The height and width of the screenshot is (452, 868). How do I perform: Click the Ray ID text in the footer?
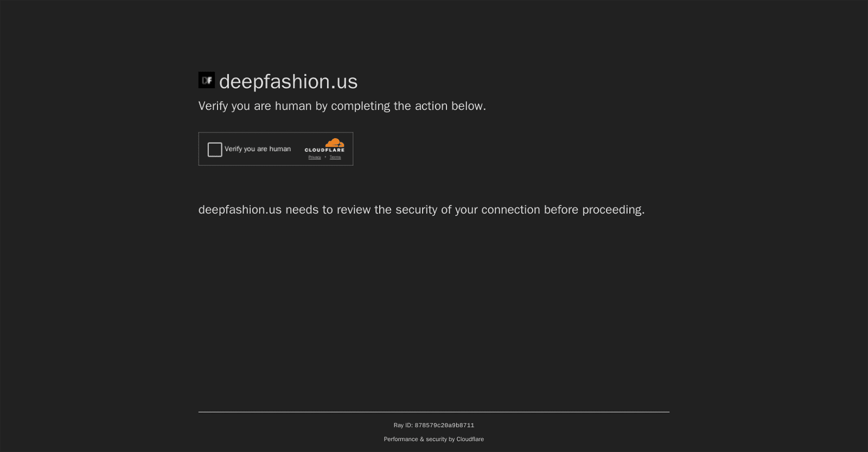434,425
